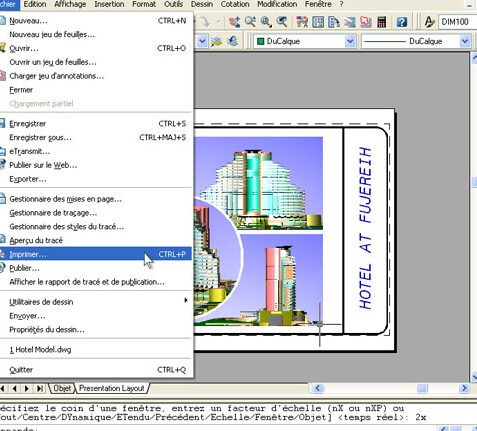This screenshot has width=477, height=431.
Task: Expand the Utilitaires de dessin submenu arrow
Action: 186,300
